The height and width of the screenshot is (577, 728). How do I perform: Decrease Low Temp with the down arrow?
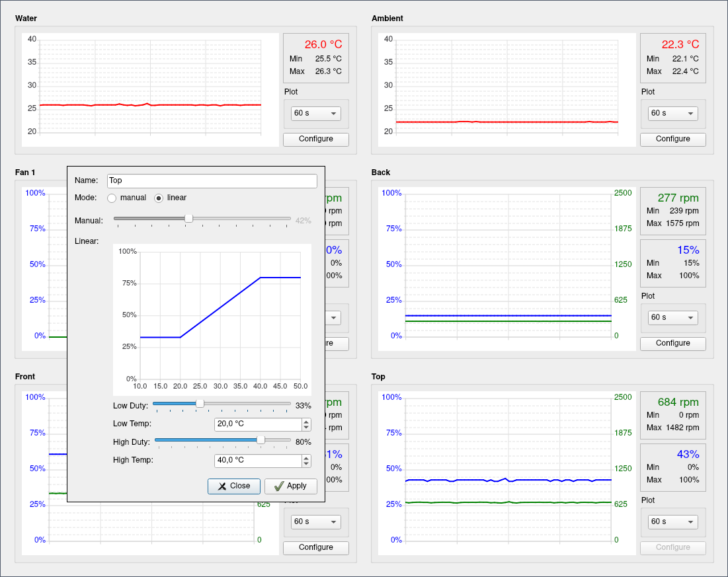306,427
